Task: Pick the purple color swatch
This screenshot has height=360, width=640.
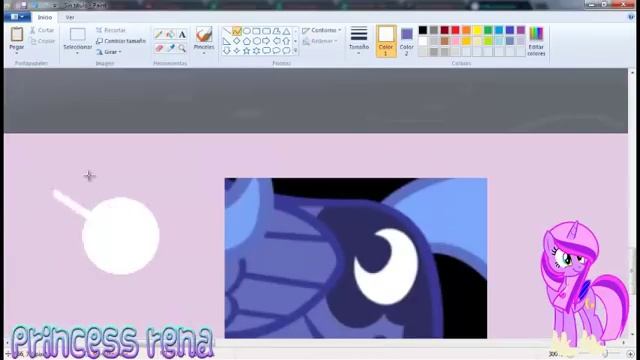Action: (521, 30)
